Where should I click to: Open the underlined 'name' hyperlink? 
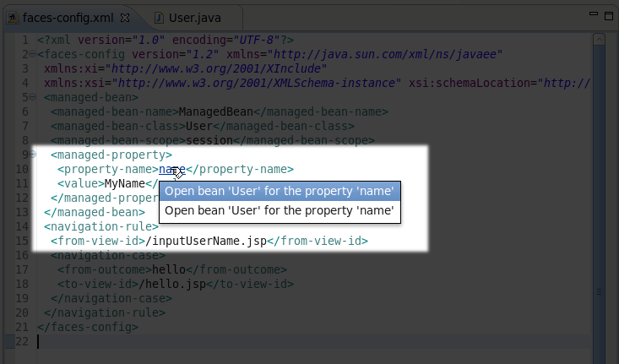click(x=171, y=170)
